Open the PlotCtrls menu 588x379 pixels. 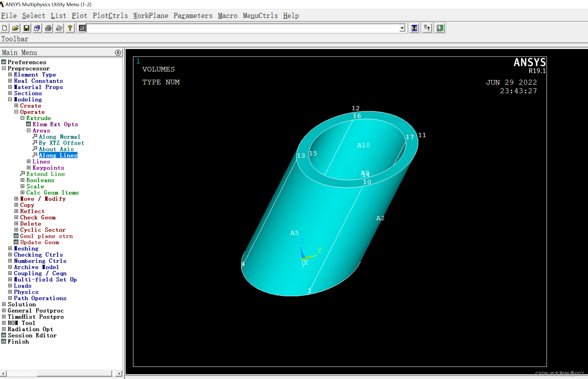coord(110,16)
